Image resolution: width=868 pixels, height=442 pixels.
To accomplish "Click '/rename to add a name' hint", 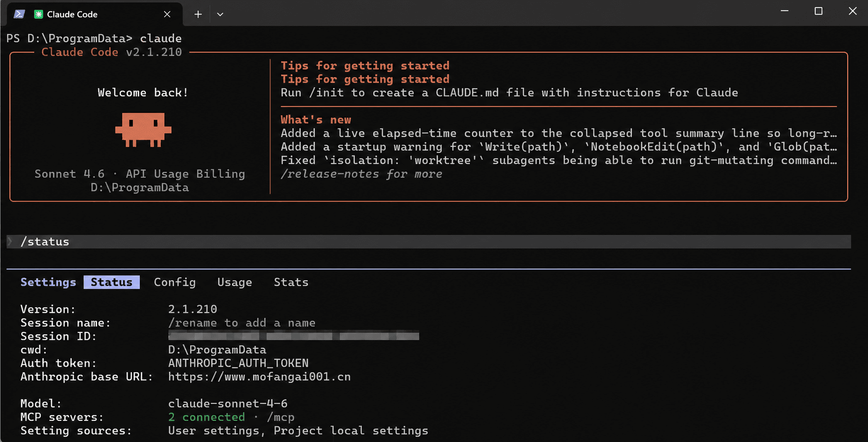I will pyautogui.click(x=242, y=323).
